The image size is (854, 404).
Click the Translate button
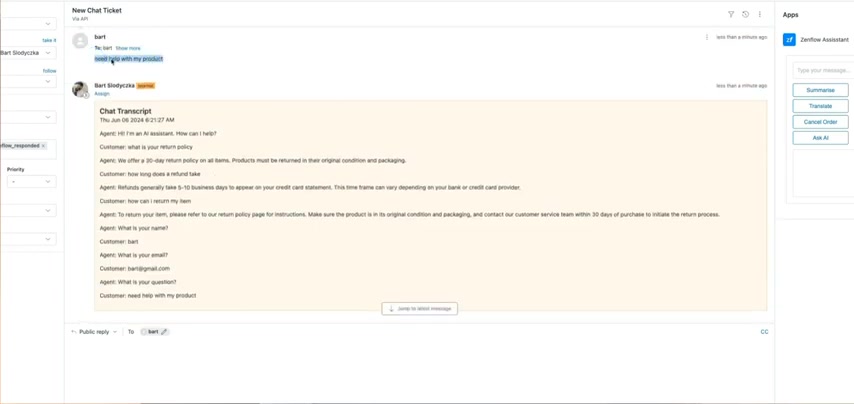pyautogui.click(x=820, y=106)
